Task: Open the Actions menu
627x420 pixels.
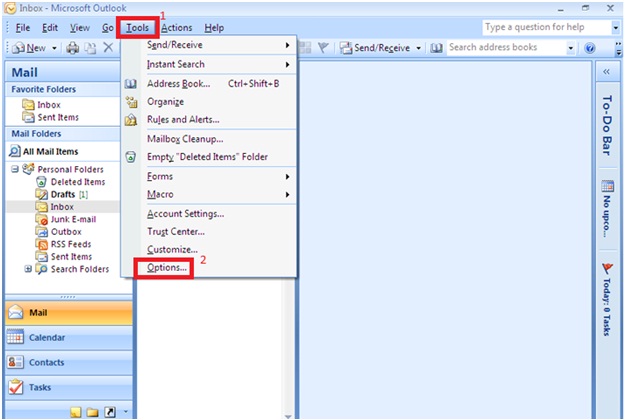Action: pos(177,27)
